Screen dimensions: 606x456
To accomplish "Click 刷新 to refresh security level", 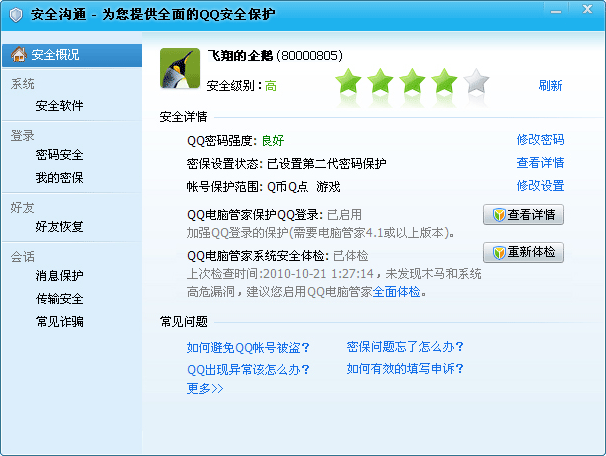I will 550,85.
